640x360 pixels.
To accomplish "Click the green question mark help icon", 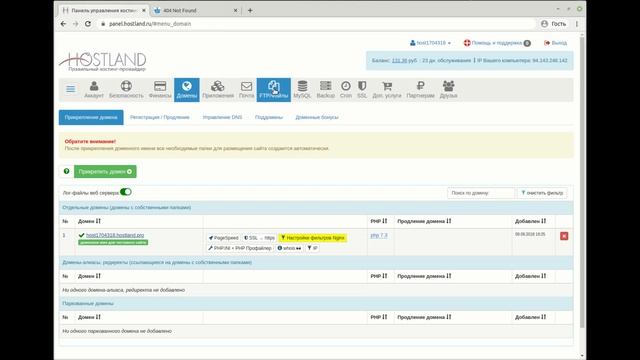I will tap(67, 171).
